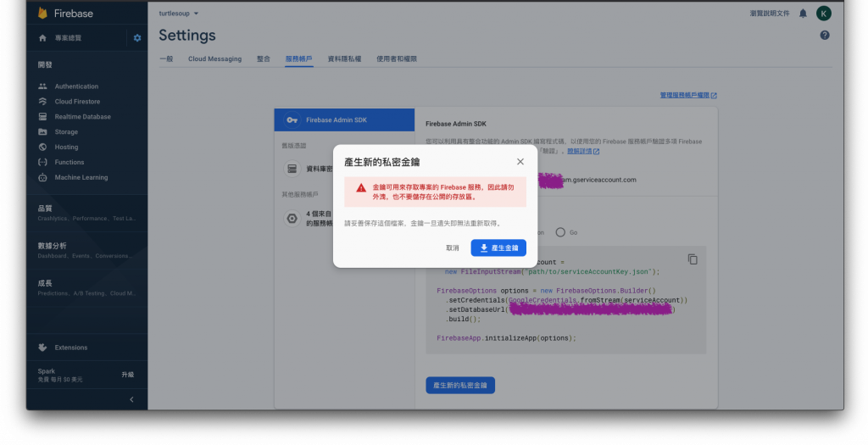This screenshot has height=445, width=868.
Task: Click the 開發 section heading
Action: 45,64
